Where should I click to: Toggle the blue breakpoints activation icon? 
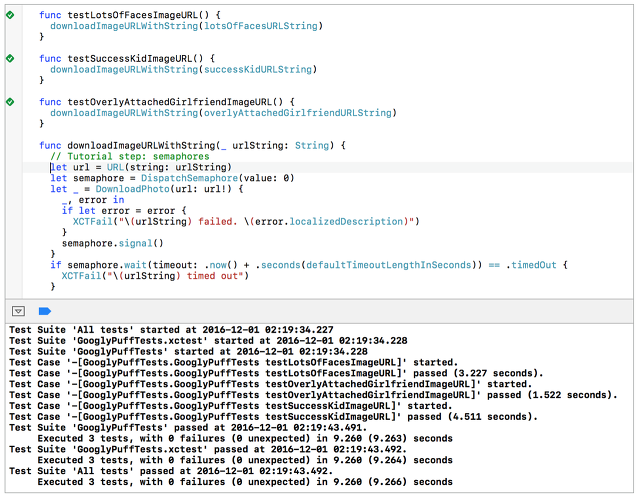[44, 311]
